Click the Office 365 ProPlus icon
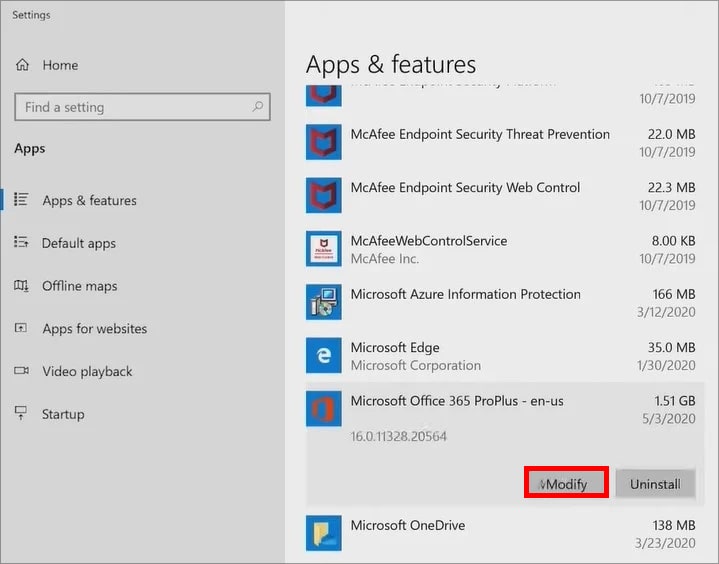 click(x=324, y=409)
